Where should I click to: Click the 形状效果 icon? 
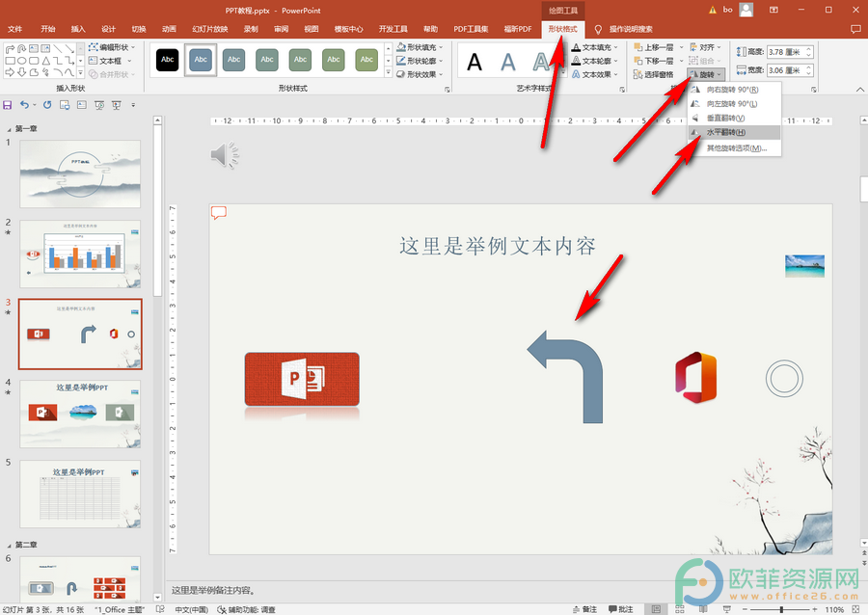tap(401, 74)
